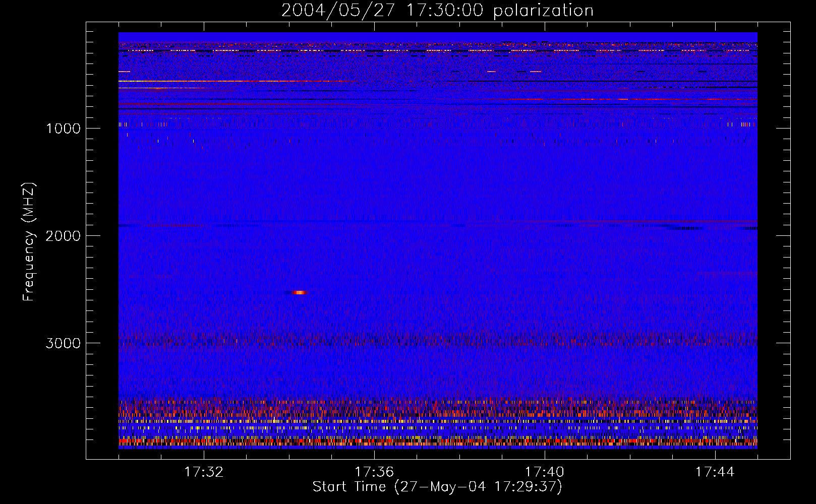816x504 pixels.
Task: Select the 'Frequency (MHZ)' y-axis label
Action: pos(29,242)
